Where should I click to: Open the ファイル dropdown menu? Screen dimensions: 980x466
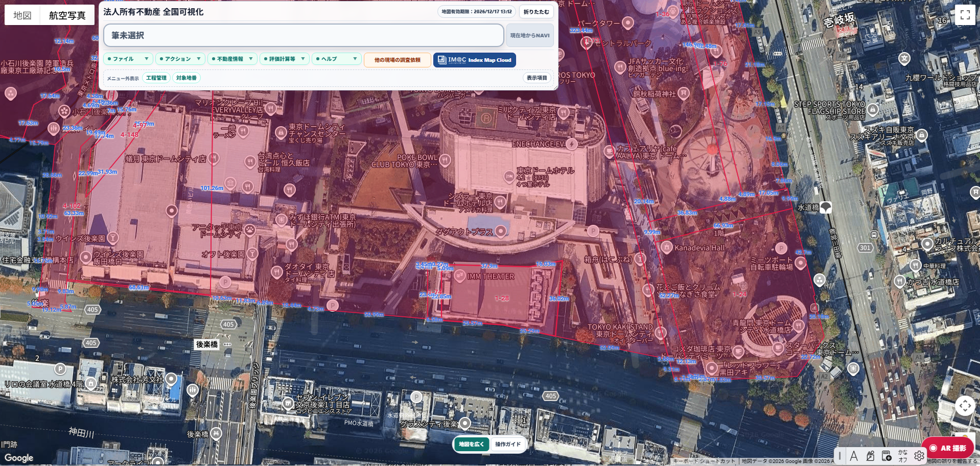(x=128, y=59)
